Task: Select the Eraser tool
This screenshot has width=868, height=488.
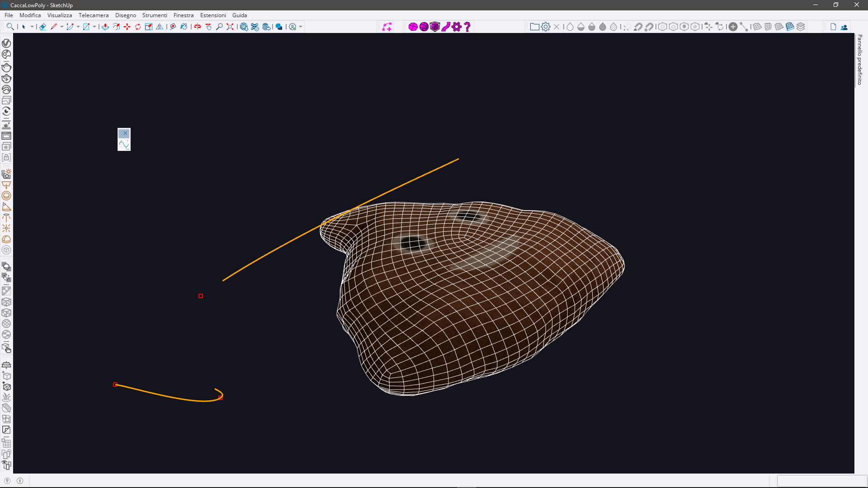Action: 42,27
